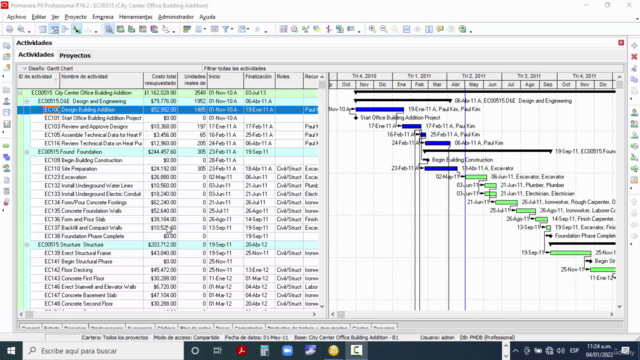640x360 pixels.
Task: Click the Activity Usage Profile icon
Action: pos(131,29)
